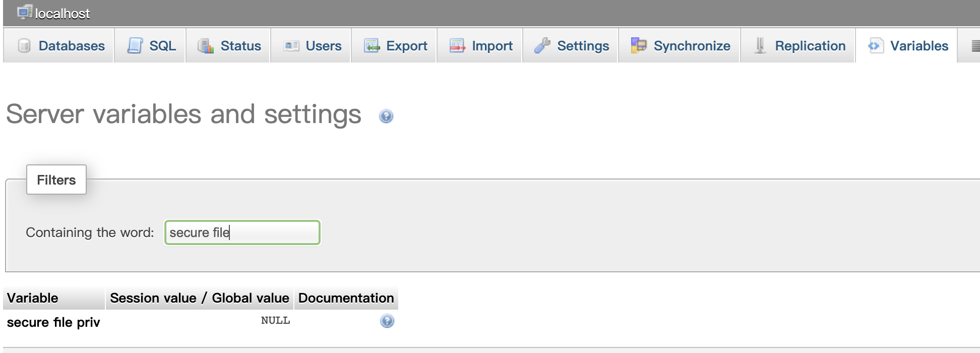Click the Export icon
The width and height of the screenshot is (980, 353).
(372, 46)
